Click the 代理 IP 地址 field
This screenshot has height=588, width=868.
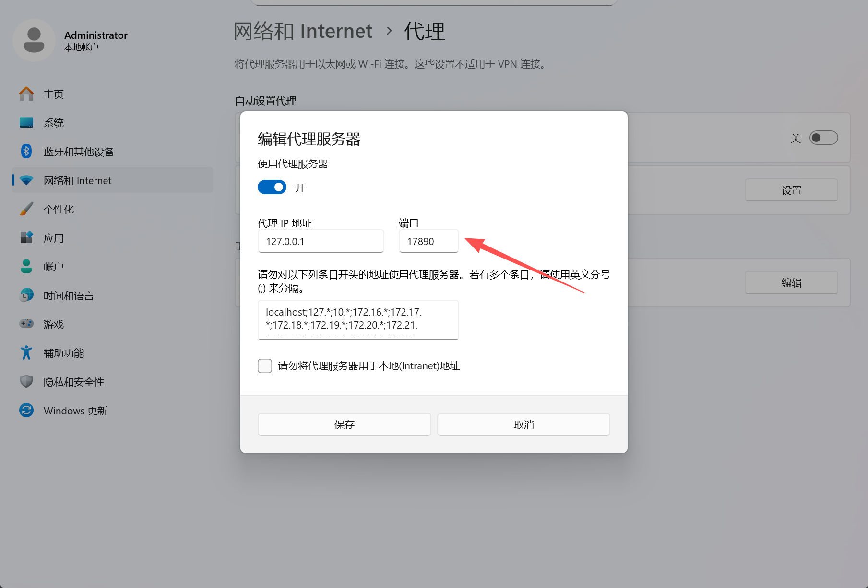[321, 241]
